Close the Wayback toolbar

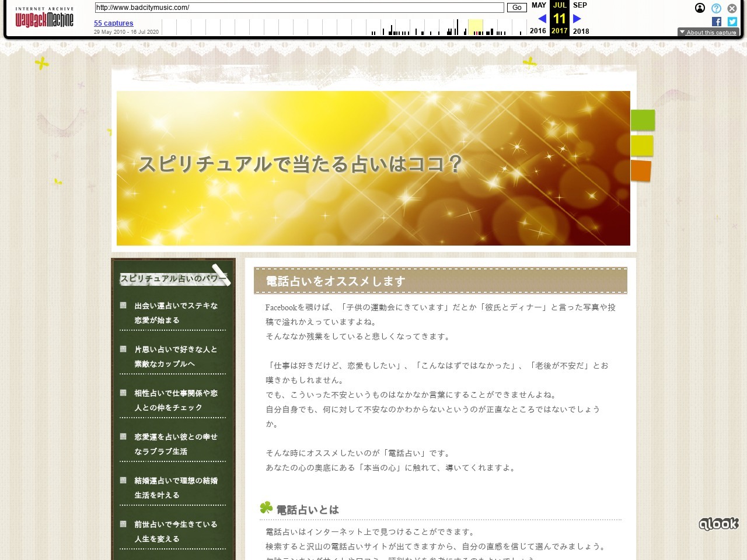point(732,8)
